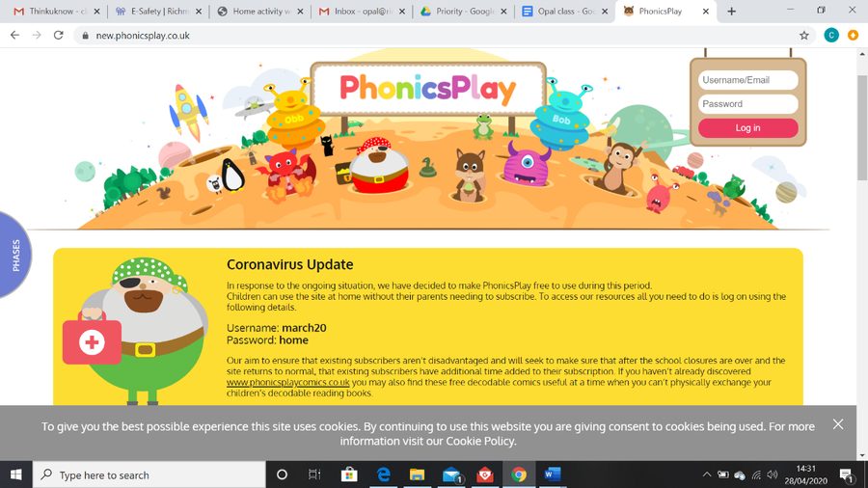Click the Username/Email input field
This screenshot has height=488, width=868.
747,80
